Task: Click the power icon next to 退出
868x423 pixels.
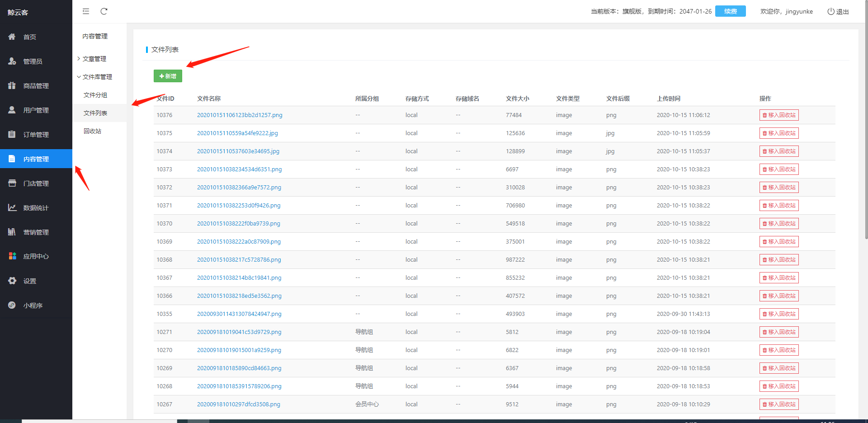Action: pos(831,11)
